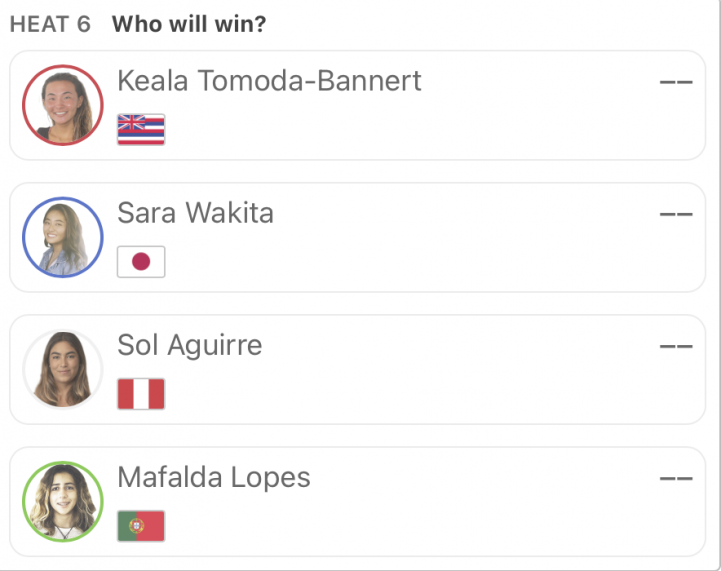Click the Peru flag icon
The height and width of the screenshot is (571, 721).
(141, 394)
